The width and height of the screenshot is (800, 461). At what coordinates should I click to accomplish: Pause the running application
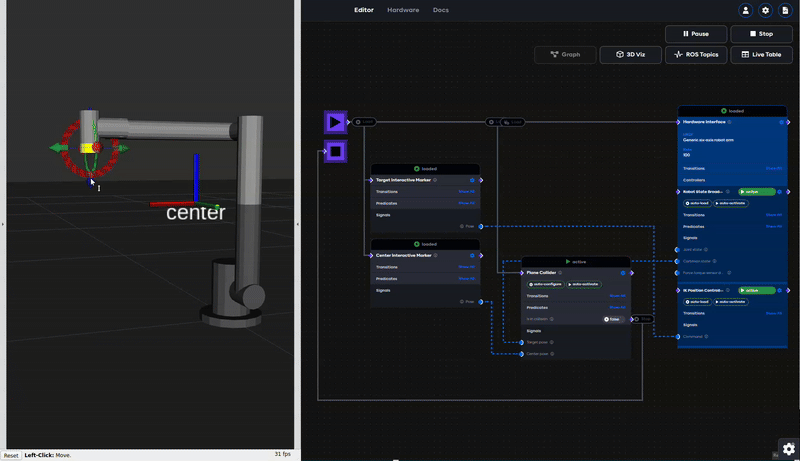(x=696, y=34)
